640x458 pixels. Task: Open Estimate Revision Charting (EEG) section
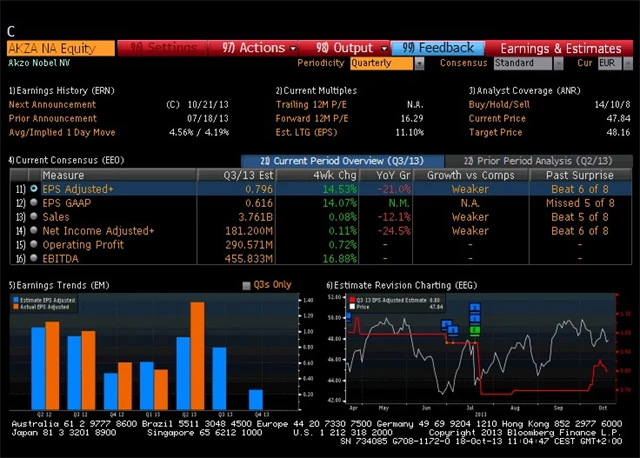tap(402, 285)
